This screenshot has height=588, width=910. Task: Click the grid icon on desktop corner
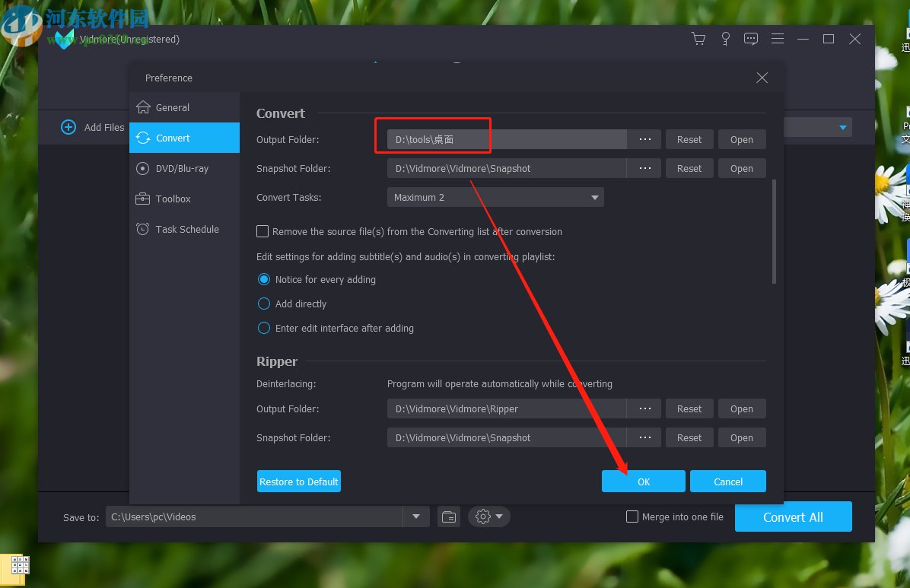click(x=19, y=564)
